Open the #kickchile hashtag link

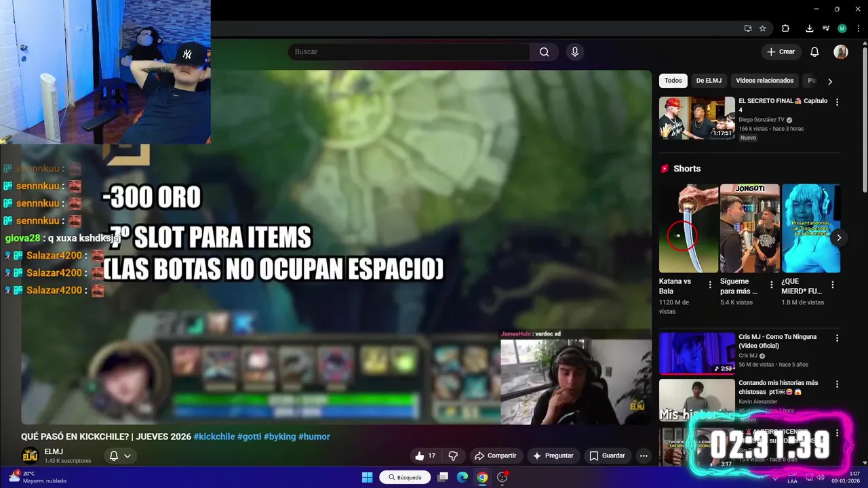tap(214, 436)
